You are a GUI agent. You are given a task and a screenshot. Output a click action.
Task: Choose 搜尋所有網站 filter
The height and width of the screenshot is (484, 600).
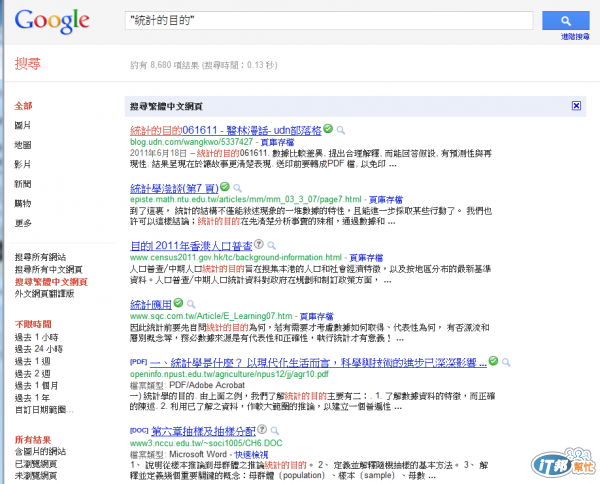40,257
